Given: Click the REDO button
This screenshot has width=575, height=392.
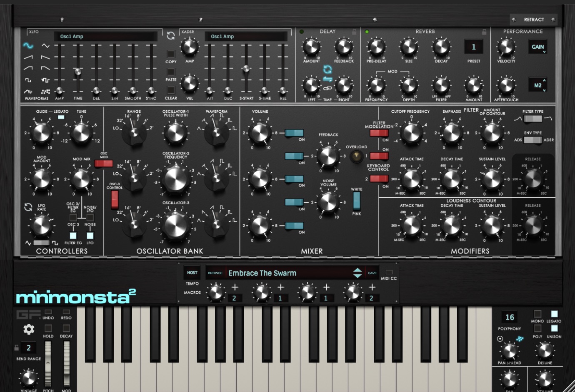Looking at the screenshot, I should (x=66, y=312).
